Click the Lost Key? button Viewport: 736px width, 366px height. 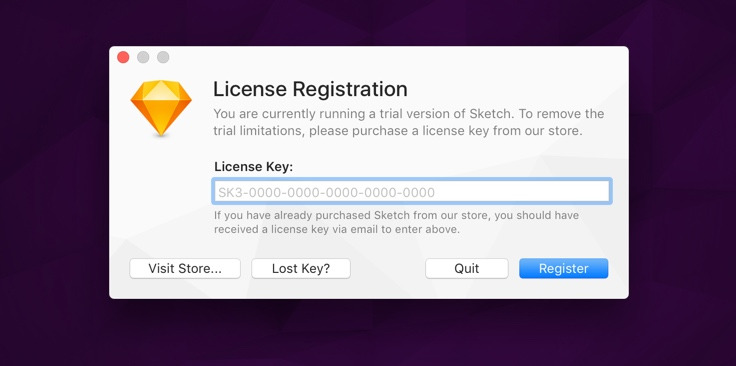(x=301, y=268)
